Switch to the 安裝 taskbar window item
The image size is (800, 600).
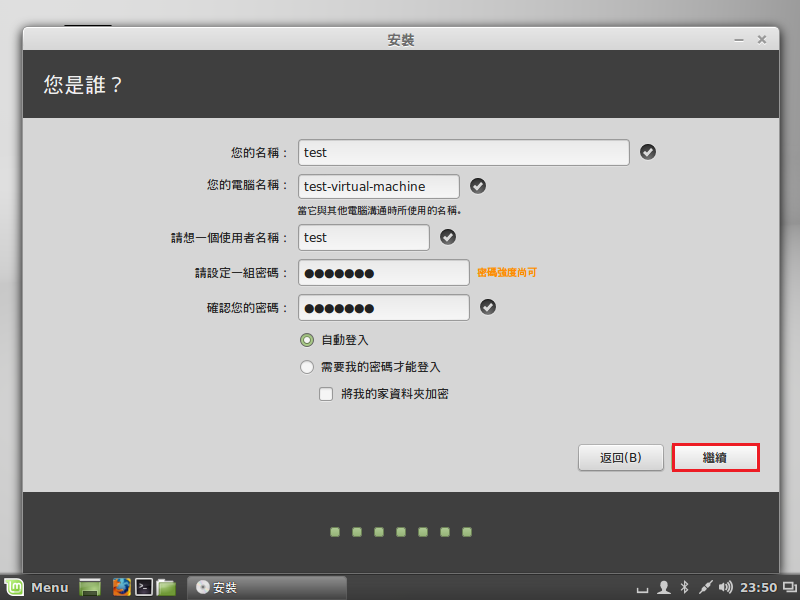pos(266,587)
